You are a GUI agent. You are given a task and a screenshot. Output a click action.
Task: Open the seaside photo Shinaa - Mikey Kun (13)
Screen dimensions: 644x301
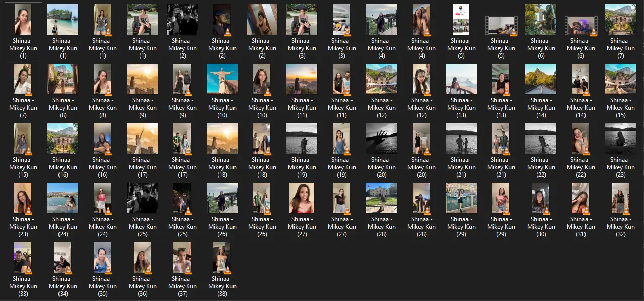(x=461, y=79)
